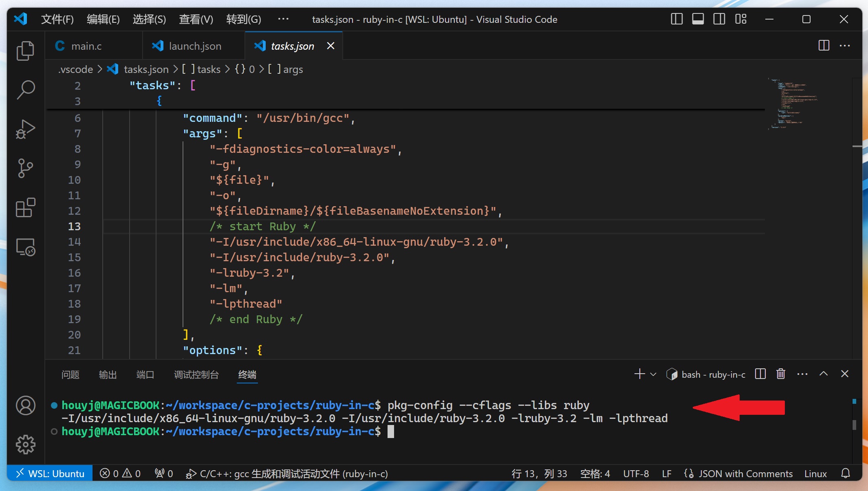The image size is (868, 491).
Task: Change encoding via UTF-8
Action: coord(636,473)
